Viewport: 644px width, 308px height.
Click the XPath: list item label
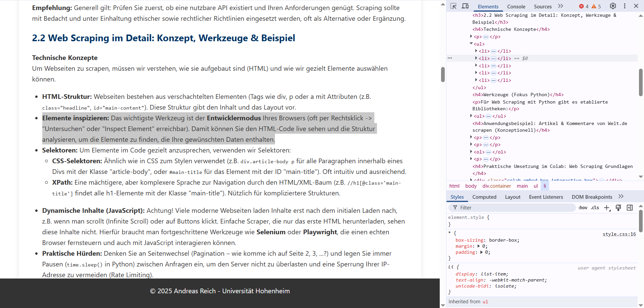(62, 182)
